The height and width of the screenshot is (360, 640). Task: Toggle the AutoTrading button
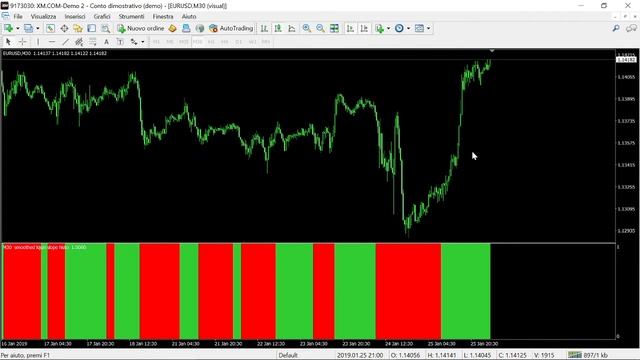click(x=231, y=28)
